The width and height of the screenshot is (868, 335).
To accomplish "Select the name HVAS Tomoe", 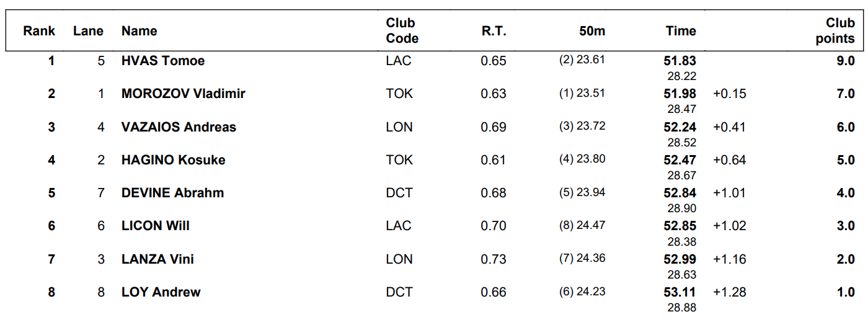I will coord(163,61).
